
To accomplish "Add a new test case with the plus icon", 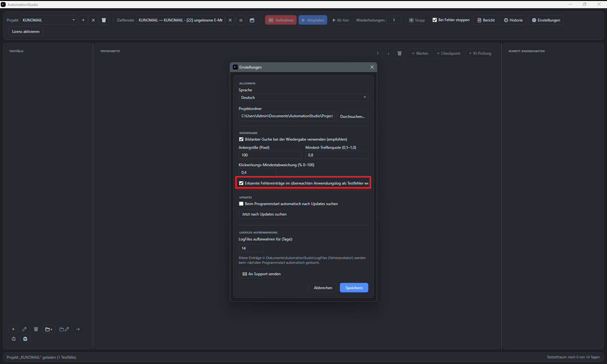I will coord(13,329).
